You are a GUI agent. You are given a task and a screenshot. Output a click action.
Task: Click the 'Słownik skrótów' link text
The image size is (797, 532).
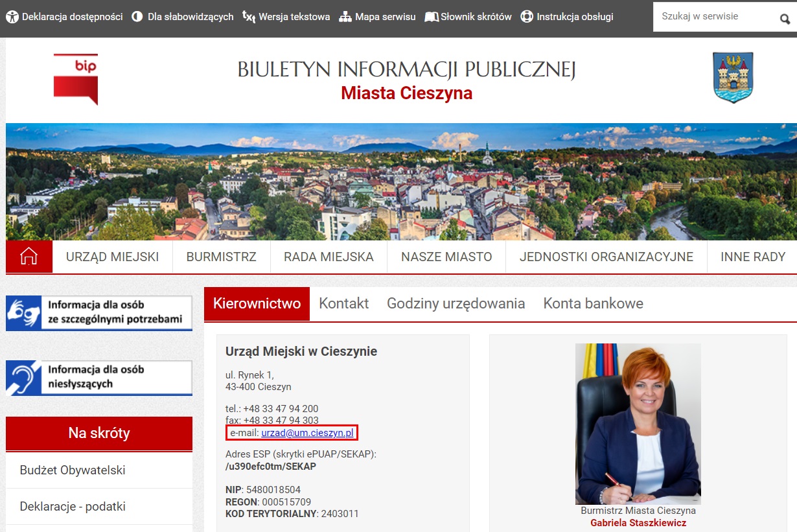tap(476, 17)
